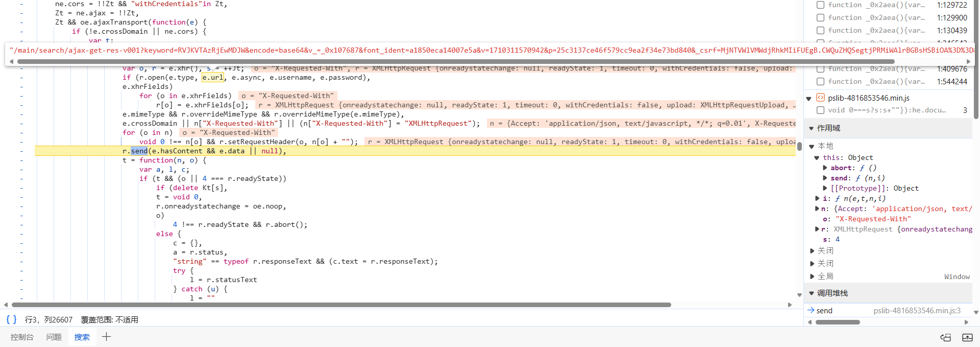
Task: Expand the n: {Accept...} variable
Action: (x=817, y=209)
